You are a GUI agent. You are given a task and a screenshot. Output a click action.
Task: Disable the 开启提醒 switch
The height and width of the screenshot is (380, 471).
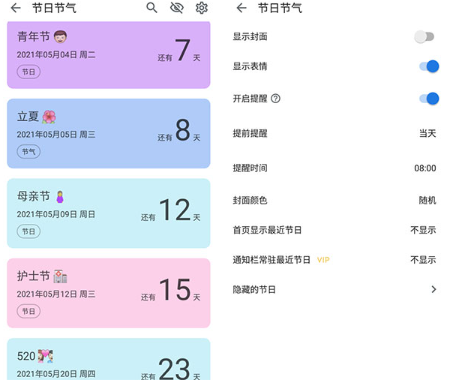coord(429,99)
